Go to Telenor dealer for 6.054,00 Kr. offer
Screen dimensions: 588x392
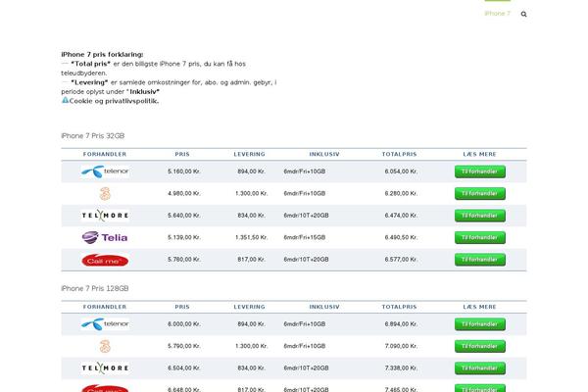[x=480, y=171]
